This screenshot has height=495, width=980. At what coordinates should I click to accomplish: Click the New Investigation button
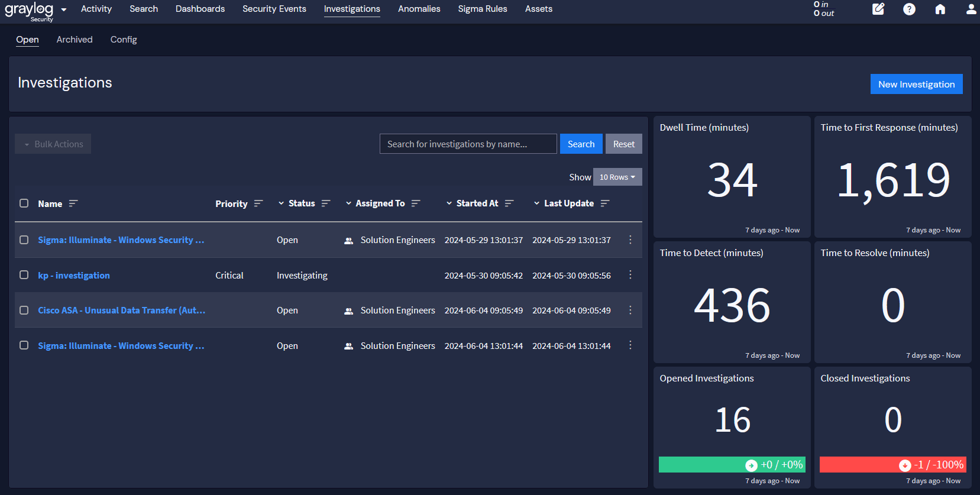tap(916, 84)
